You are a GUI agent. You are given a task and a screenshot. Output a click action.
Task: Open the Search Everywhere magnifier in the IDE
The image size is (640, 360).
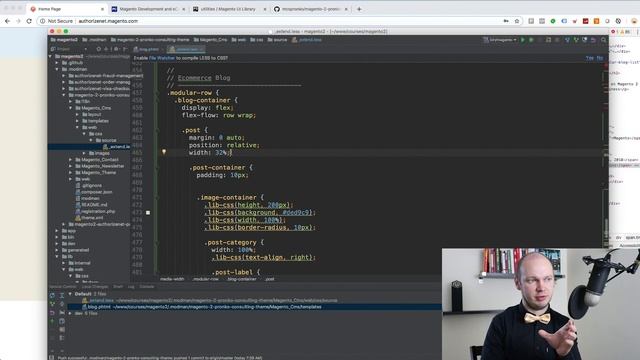[603, 40]
